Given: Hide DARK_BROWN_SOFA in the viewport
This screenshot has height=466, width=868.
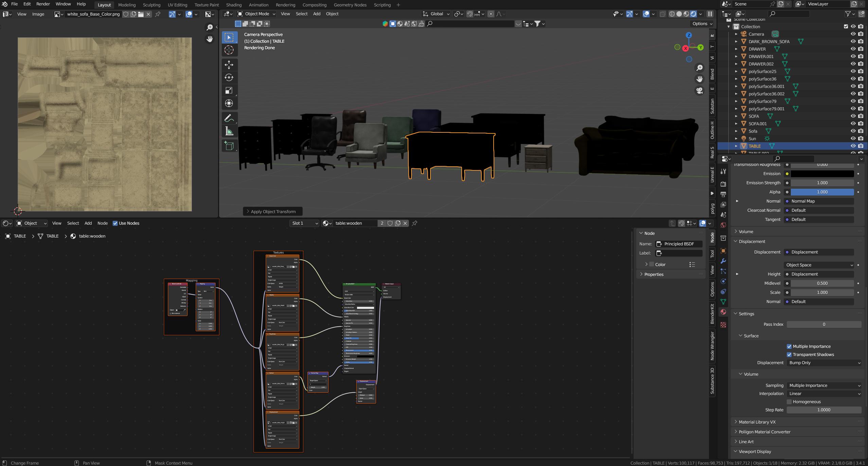Looking at the screenshot, I should 853,41.
